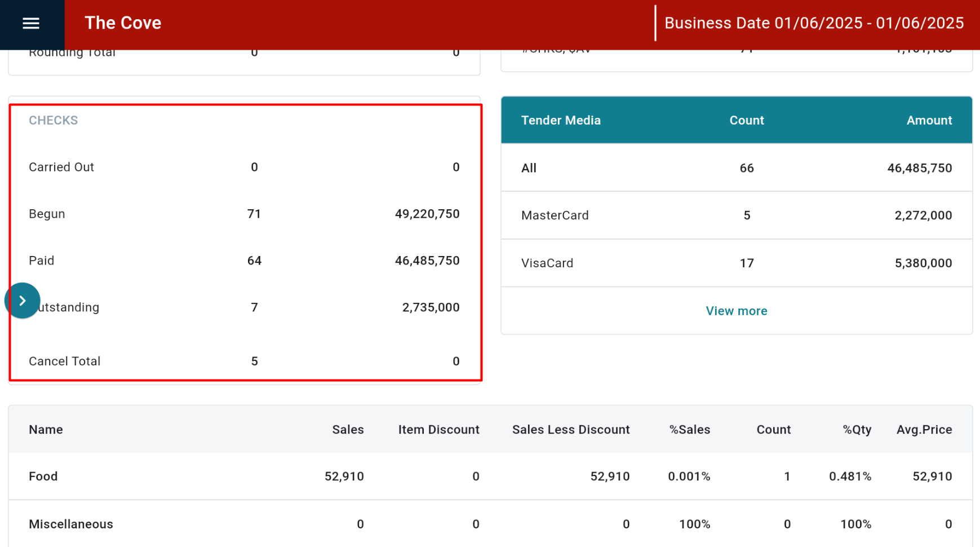Select the Food category row
The width and height of the screenshot is (980, 547).
pos(490,477)
